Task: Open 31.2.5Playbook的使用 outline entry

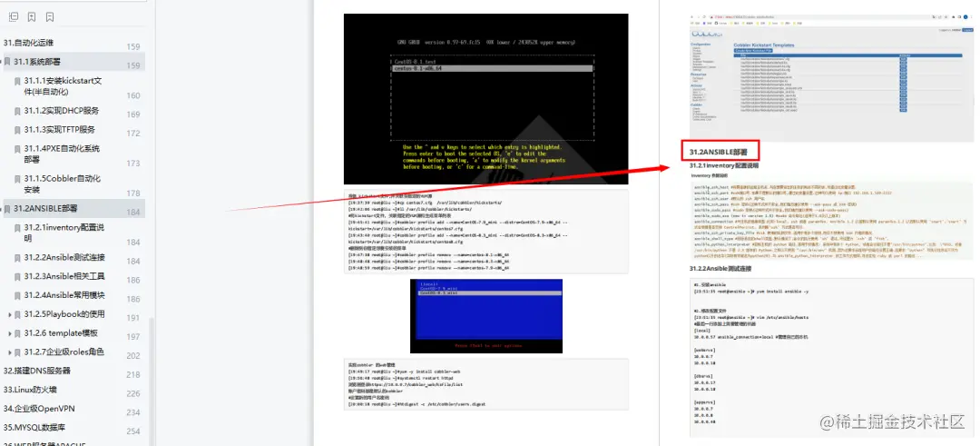Action: (x=65, y=314)
